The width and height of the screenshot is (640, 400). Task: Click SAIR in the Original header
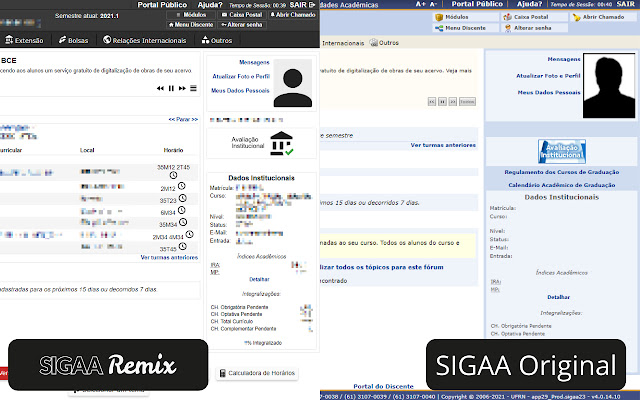click(625, 4)
